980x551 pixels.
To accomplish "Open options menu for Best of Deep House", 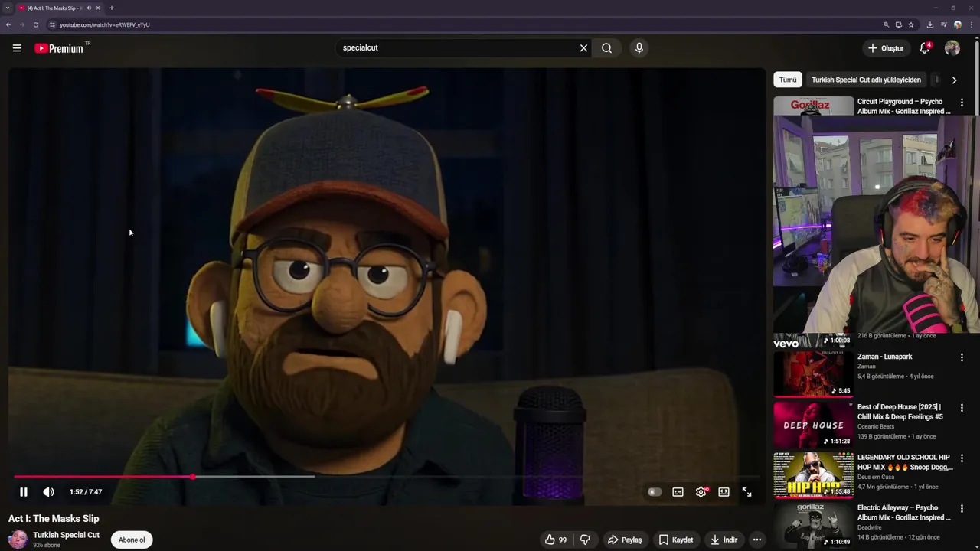I will (x=962, y=408).
